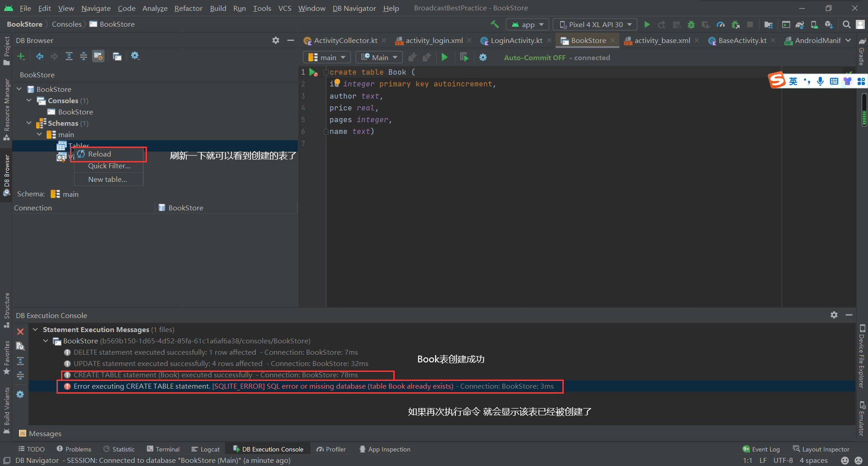
Task: Toggle Auto-Commit OFF status
Action: [534, 58]
